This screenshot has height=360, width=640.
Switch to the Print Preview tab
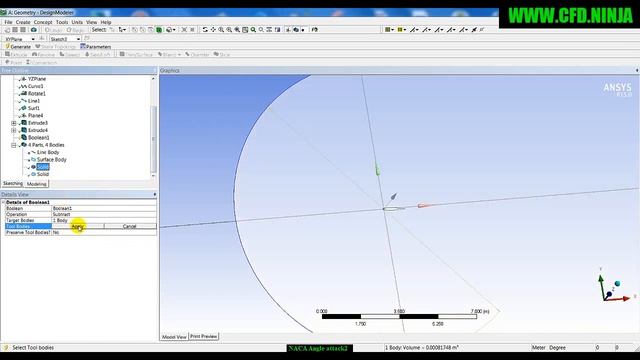pos(204,336)
